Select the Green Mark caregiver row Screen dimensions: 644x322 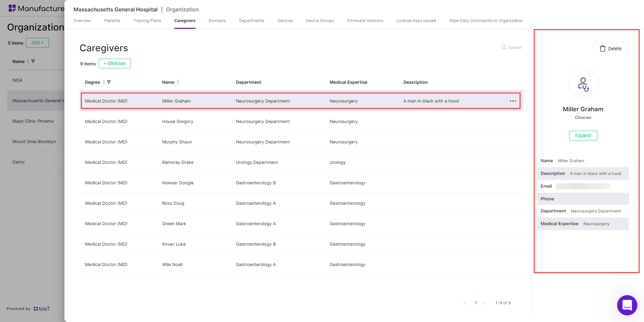pos(301,224)
